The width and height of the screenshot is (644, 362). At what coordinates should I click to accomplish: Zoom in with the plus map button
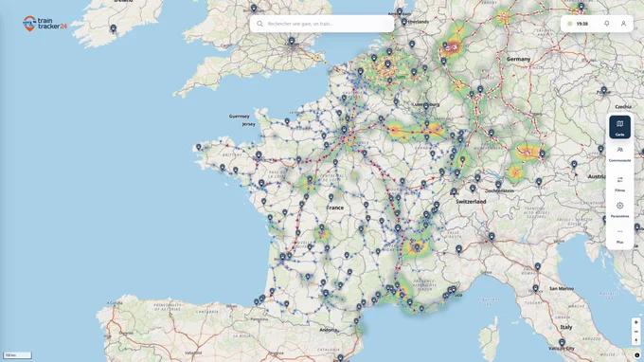(635, 322)
